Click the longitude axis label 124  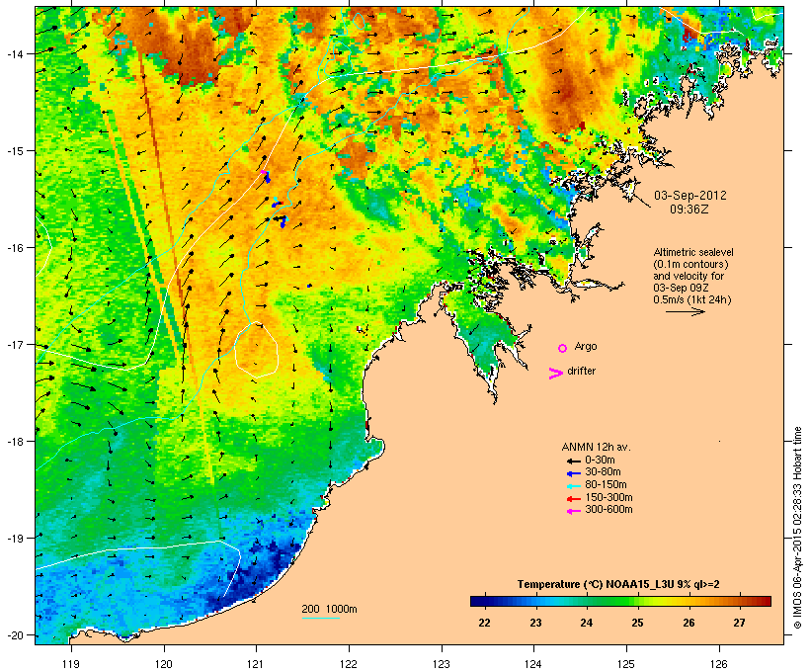(x=533, y=664)
